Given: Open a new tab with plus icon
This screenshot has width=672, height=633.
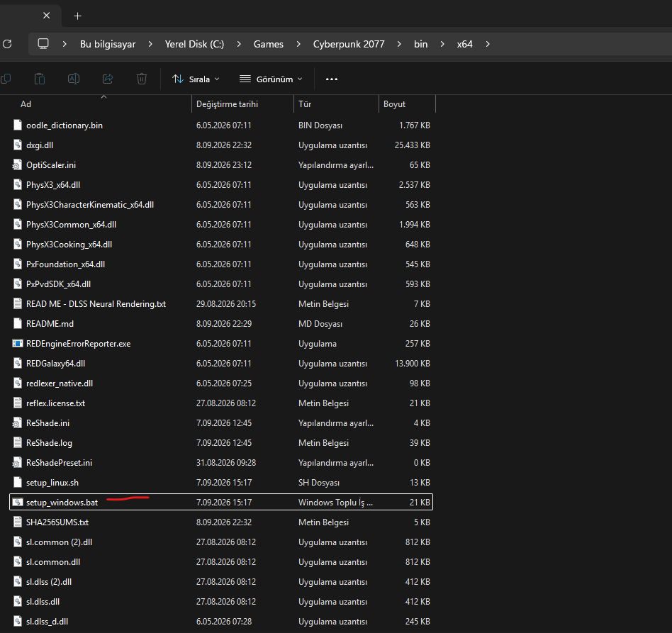Looking at the screenshot, I should (77, 16).
